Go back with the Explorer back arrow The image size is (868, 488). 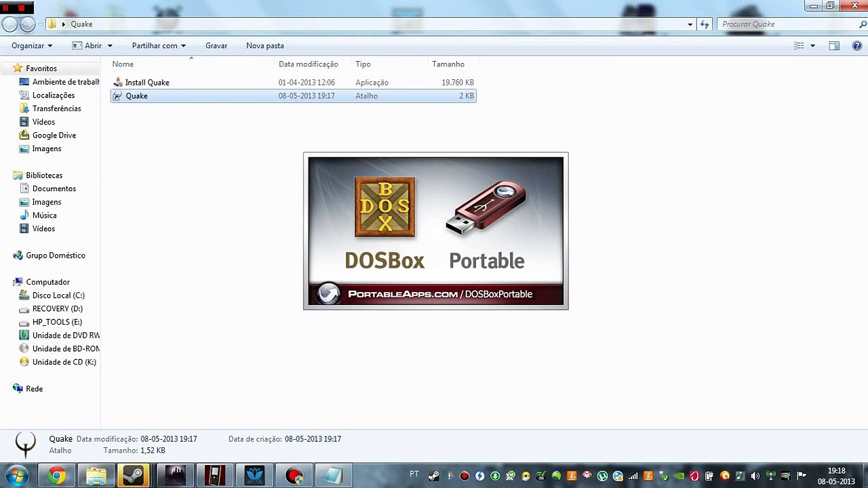point(9,24)
